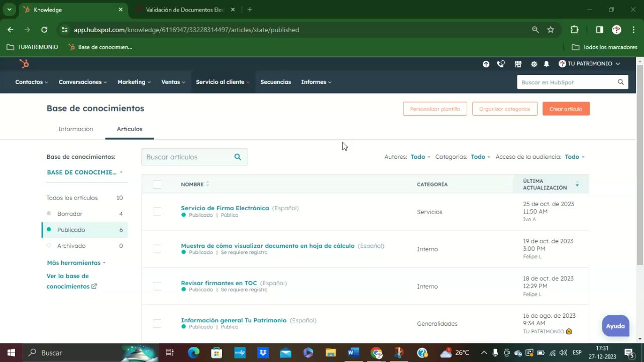Go to Secuencias
The image size is (644, 362).
(x=276, y=82)
